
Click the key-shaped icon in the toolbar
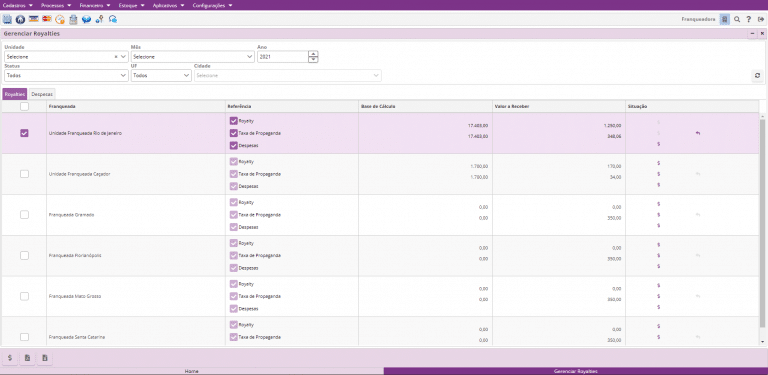click(x=99, y=20)
